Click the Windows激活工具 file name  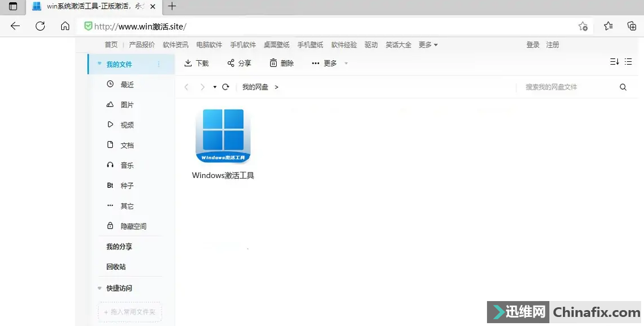(223, 175)
